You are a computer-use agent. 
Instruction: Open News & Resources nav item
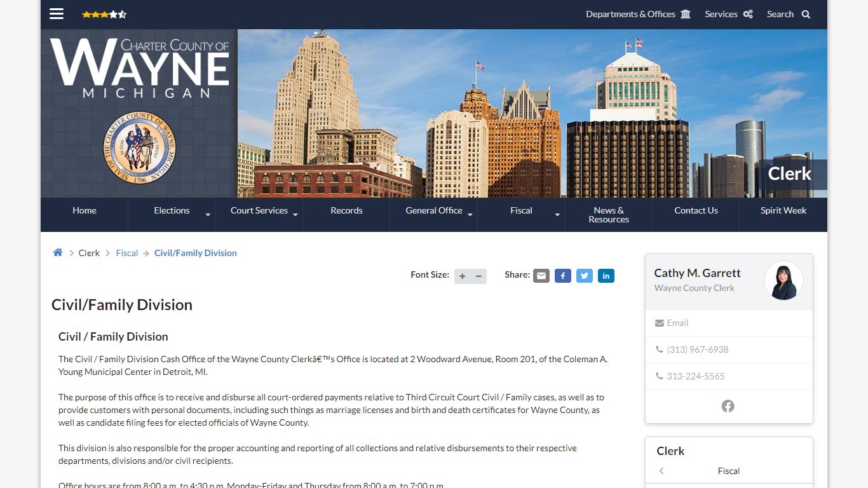609,215
